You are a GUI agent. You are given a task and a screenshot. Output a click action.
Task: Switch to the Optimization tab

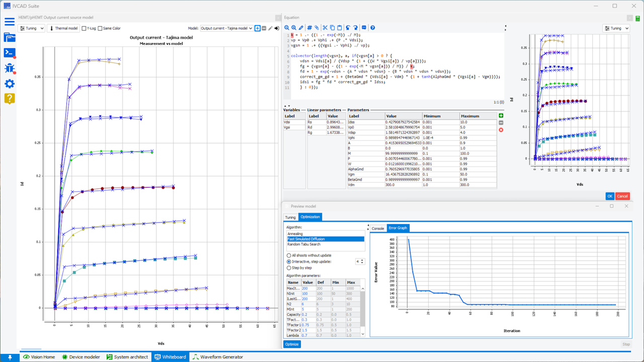coord(310,217)
